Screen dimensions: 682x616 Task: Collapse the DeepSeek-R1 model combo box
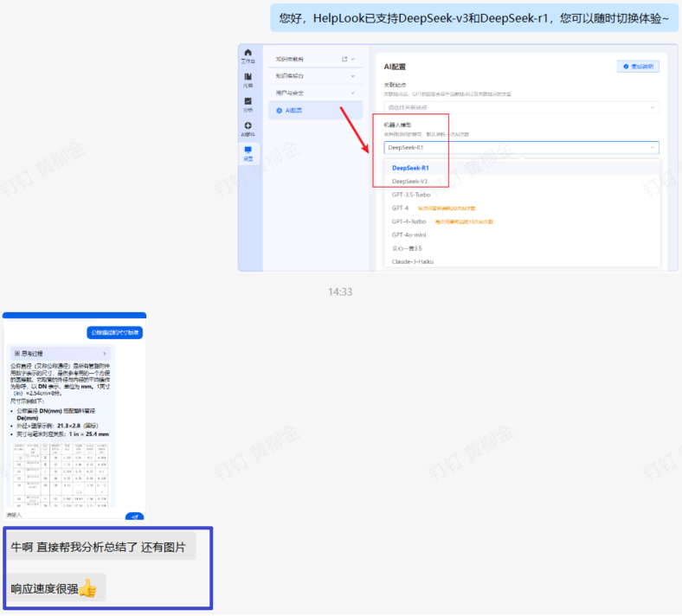click(x=521, y=148)
